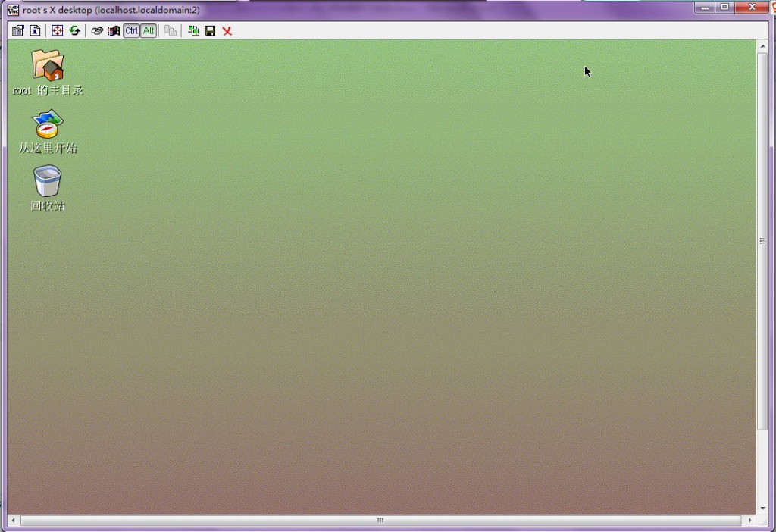Image resolution: width=776 pixels, height=532 pixels.
Task: Toggle the Ctrl key modifier
Action: pos(131,30)
